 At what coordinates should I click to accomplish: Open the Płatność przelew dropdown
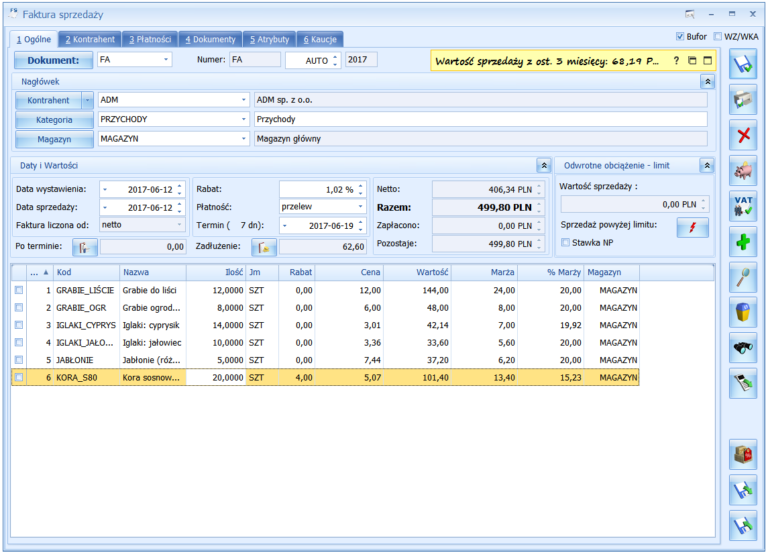pyautogui.click(x=360, y=207)
